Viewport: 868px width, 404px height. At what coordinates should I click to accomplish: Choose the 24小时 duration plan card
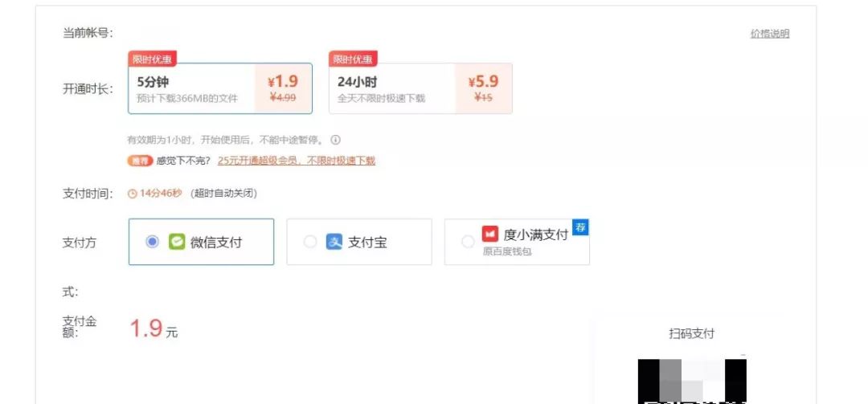coord(420,88)
